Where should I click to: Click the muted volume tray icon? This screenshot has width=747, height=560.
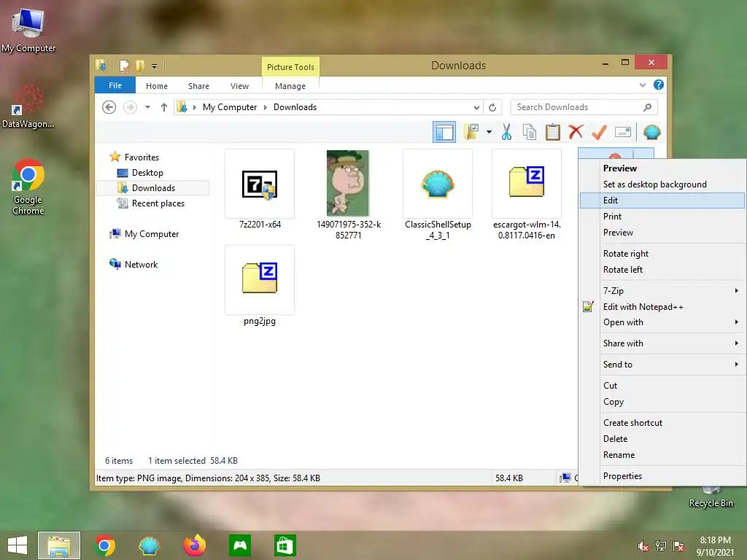[x=643, y=546]
